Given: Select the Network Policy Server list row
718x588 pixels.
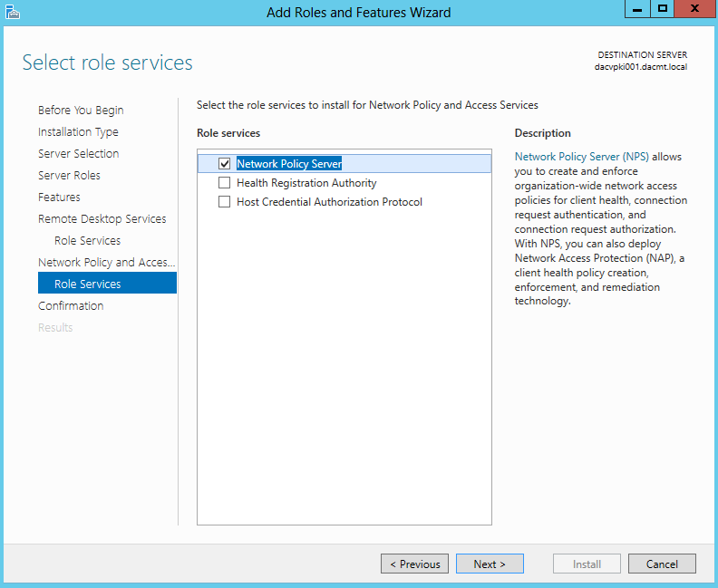Looking at the screenshot, I should (x=344, y=163).
